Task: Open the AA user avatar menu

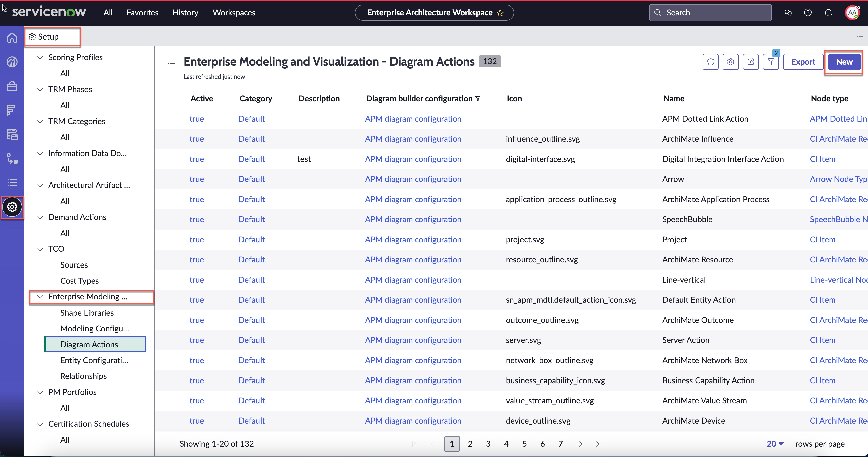Action: (x=852, y=13)
